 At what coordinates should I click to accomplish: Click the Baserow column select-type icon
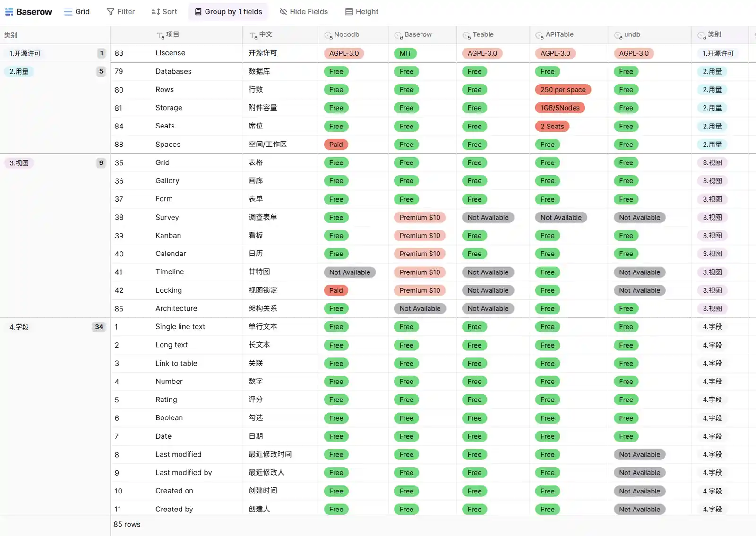click(x=398, y=35)
